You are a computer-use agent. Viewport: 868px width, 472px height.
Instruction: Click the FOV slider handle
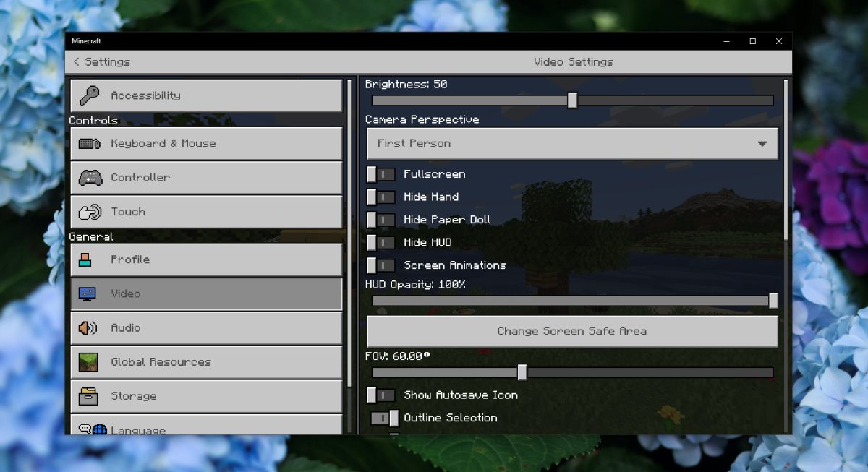(522, 373)
